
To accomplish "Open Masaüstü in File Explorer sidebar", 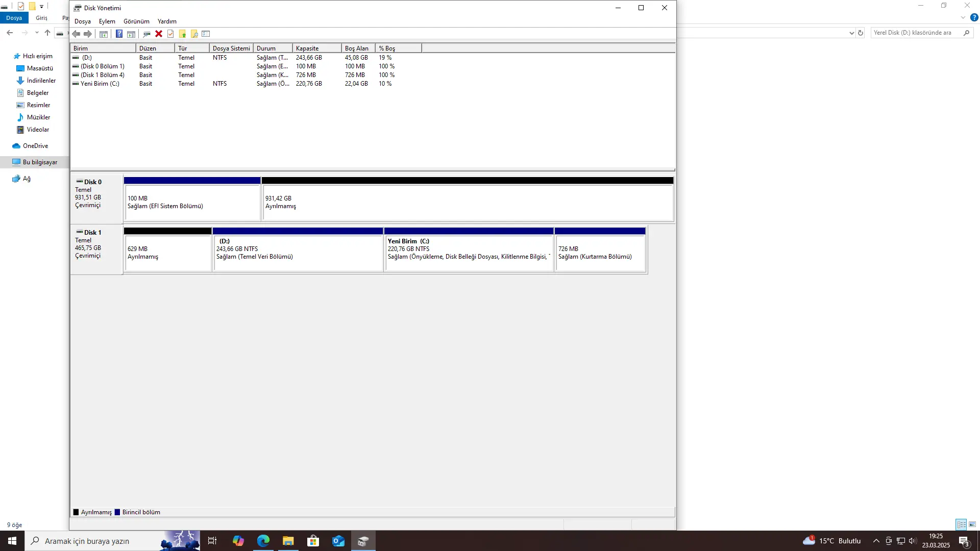I will (35, 68).
